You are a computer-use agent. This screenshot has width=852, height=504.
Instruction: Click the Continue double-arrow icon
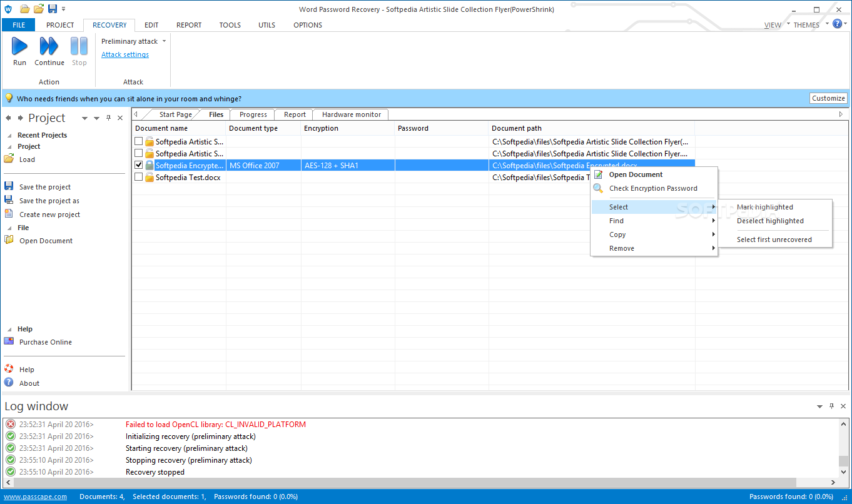(49, 46)
